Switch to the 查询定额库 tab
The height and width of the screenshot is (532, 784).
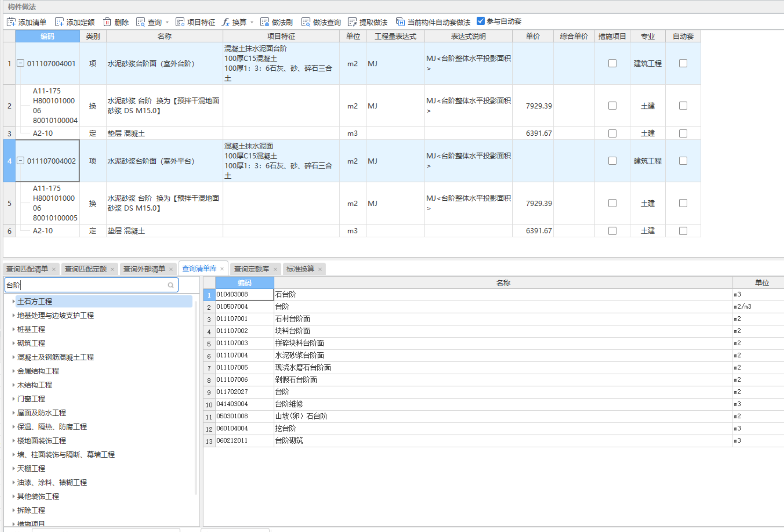coord(251,269)
